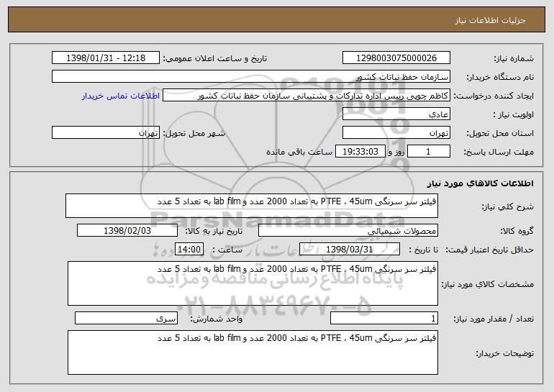Click the delivery city field تهران
Viewport: 554px width, 392px height.
click(106, 133)
